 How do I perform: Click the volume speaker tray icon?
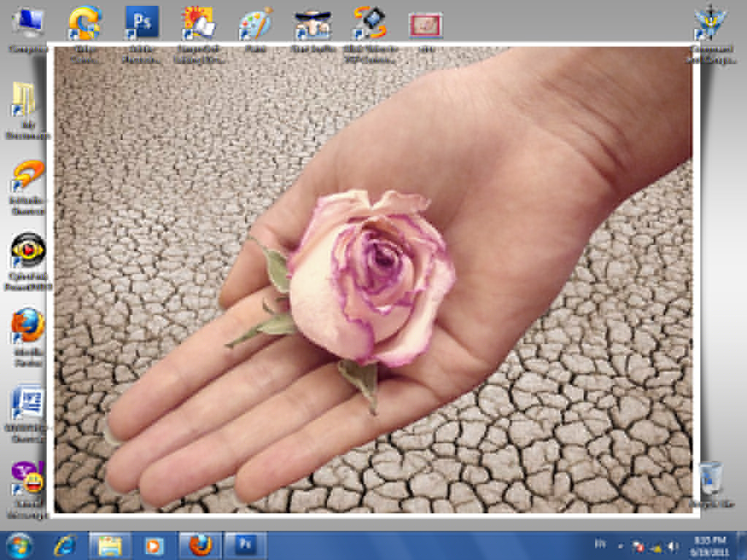tap(672, 545)
